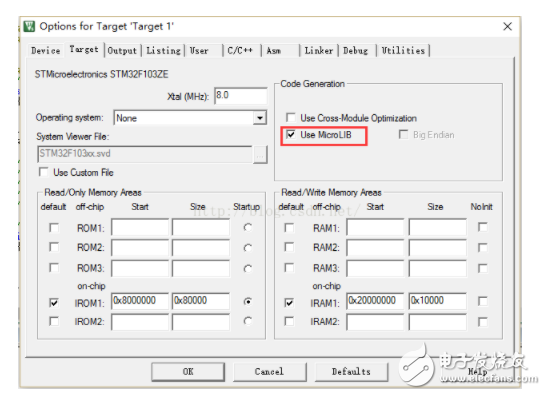Click the ROM1 Size field
The width and height of the screenshot is (546, 395).
(x=201, y=227)
